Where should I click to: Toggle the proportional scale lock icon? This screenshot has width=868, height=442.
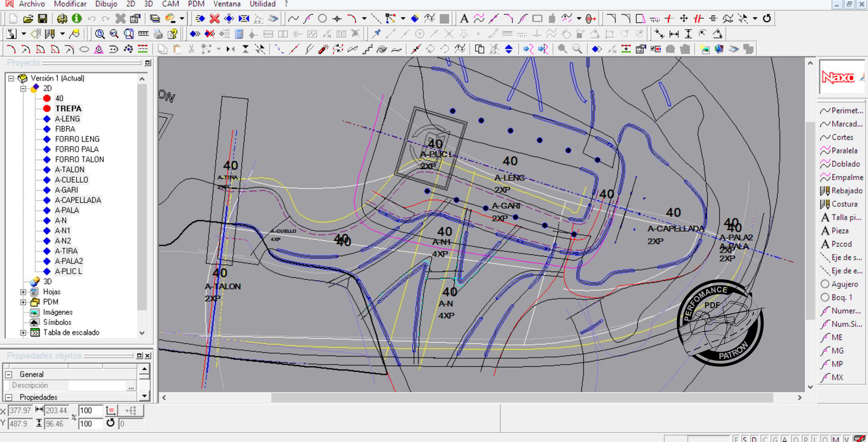pos(111,411)
